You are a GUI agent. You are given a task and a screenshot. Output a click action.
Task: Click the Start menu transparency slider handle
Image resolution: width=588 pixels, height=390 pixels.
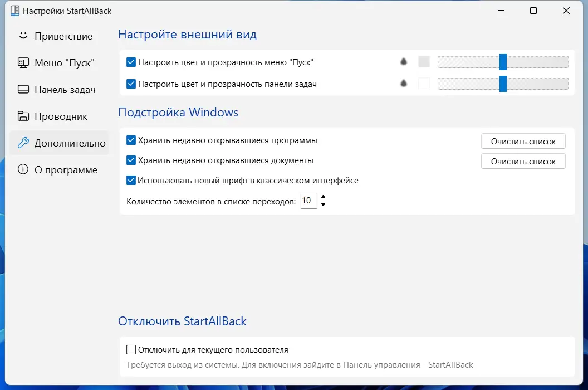(x=503, y=62)
